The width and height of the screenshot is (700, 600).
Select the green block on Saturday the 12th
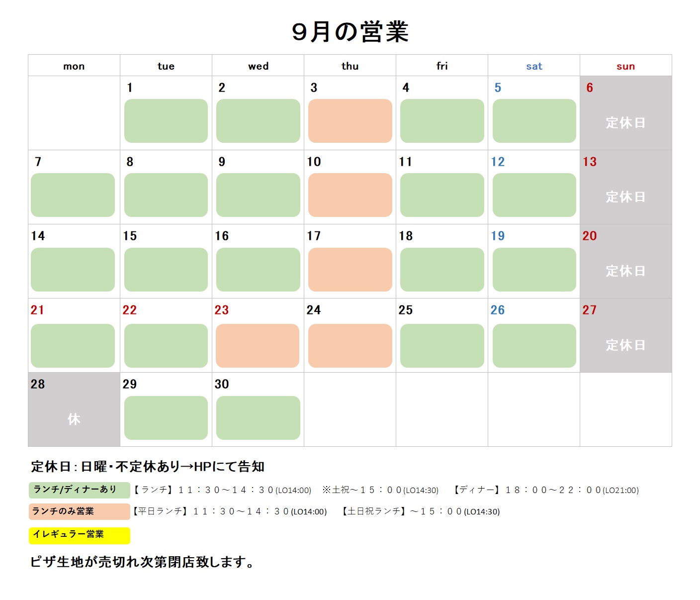pos(534,195)
